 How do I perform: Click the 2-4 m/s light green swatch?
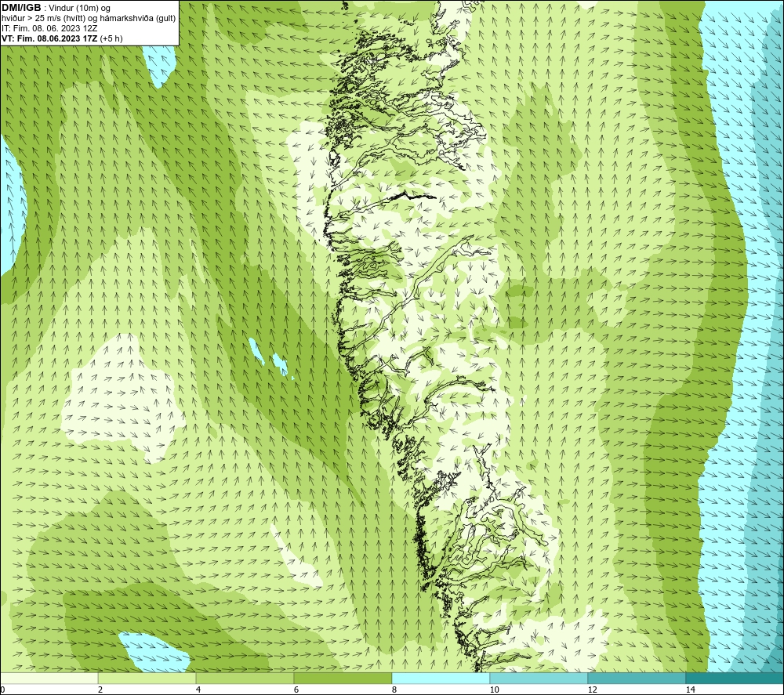(x=147, y=679)
